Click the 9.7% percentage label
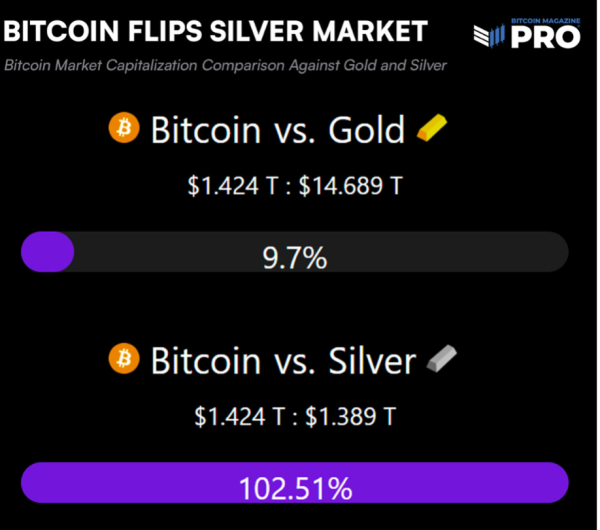This screenshot has width=600, height=530. click(295, 259)
